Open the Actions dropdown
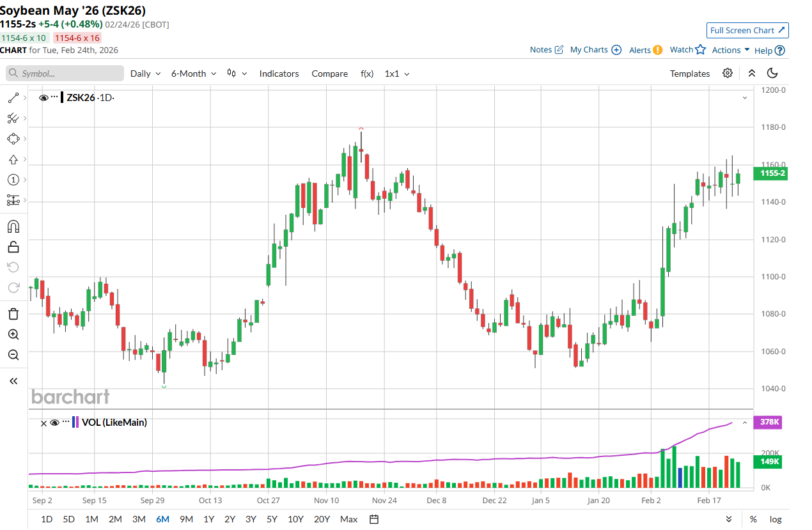Viewport: 812px width, 530px height. 731,50
